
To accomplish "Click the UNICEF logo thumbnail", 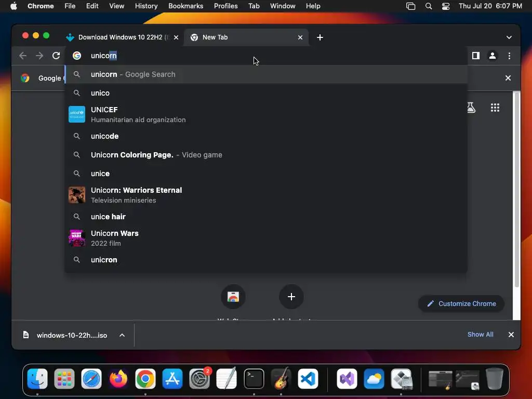I will (77, 114).
